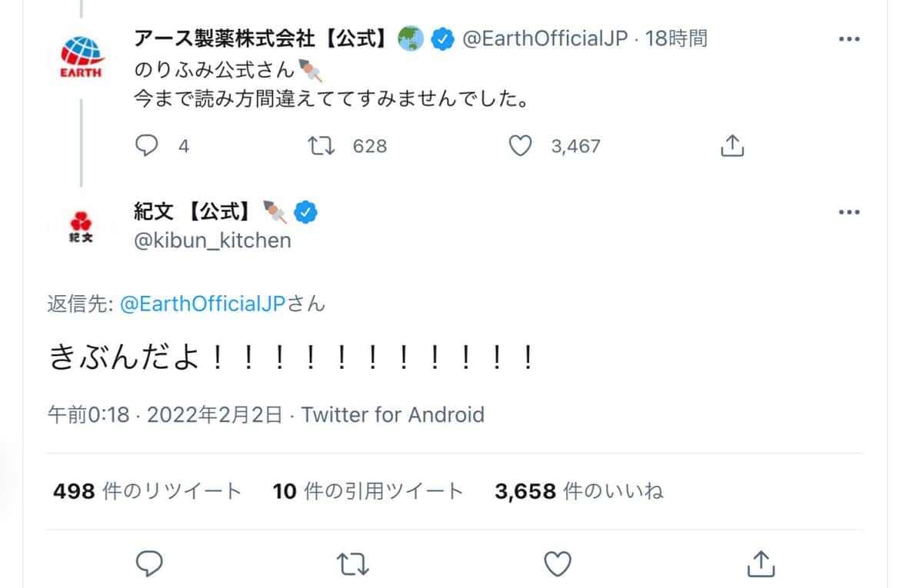Open the share icon on Earth's tweet
This screenshot has width=923, height=588.
pyautogui.click(x=731, y=145)
